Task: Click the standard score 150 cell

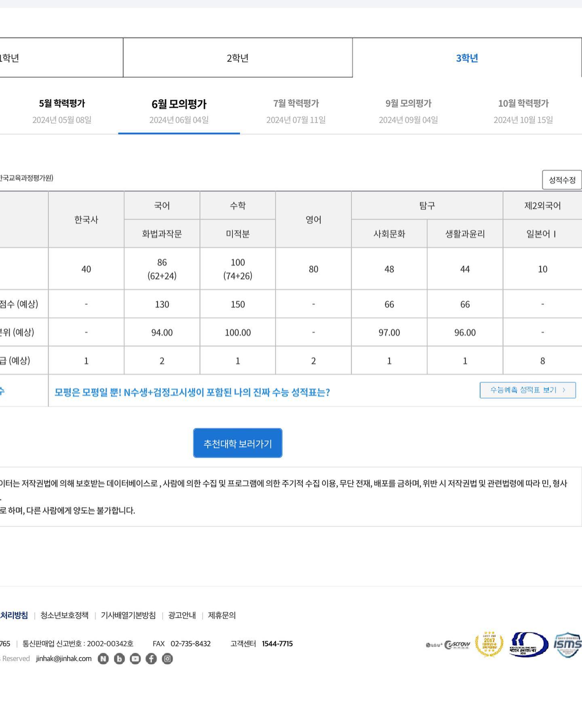Action: (x=238, y=304)
